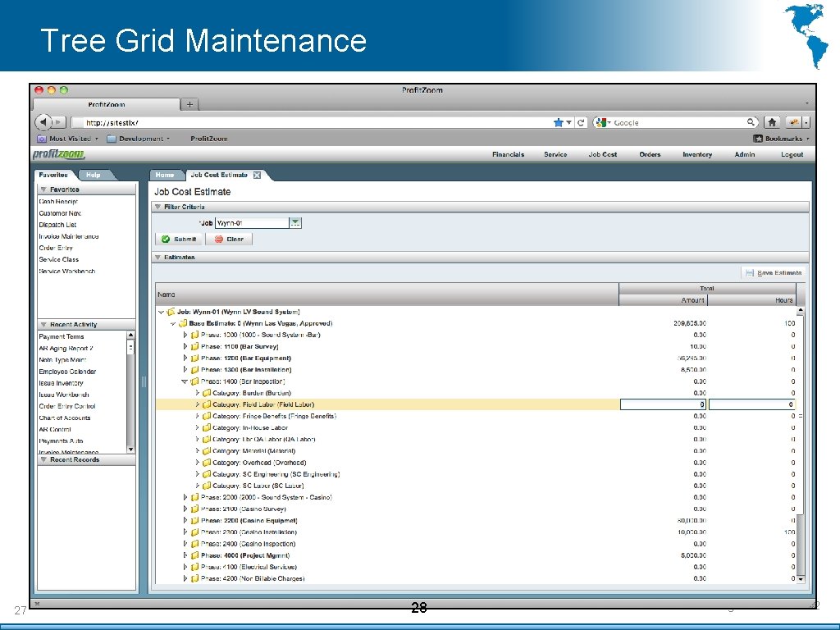
Task: Collapse the Filter Criteria section
Action: 158,207
